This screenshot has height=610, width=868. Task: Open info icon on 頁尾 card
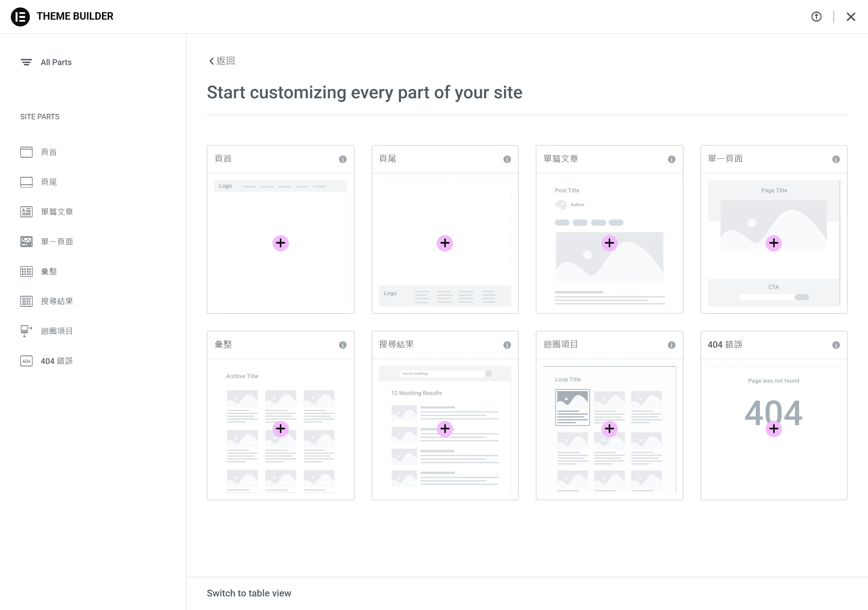(507, 159)
